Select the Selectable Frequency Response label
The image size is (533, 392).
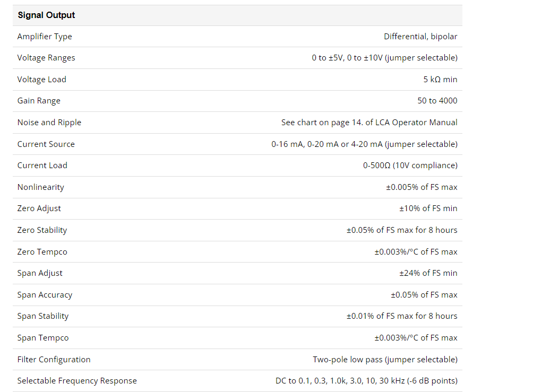tap(77, 381)
